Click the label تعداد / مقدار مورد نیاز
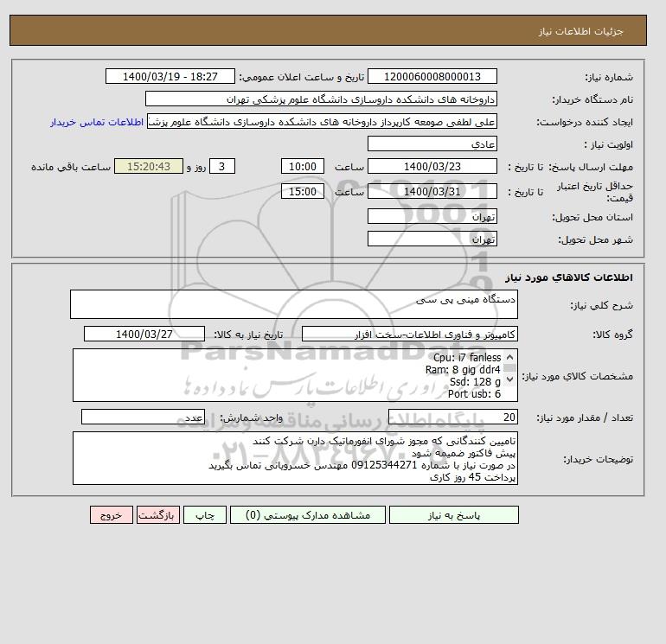 point(585,418)
